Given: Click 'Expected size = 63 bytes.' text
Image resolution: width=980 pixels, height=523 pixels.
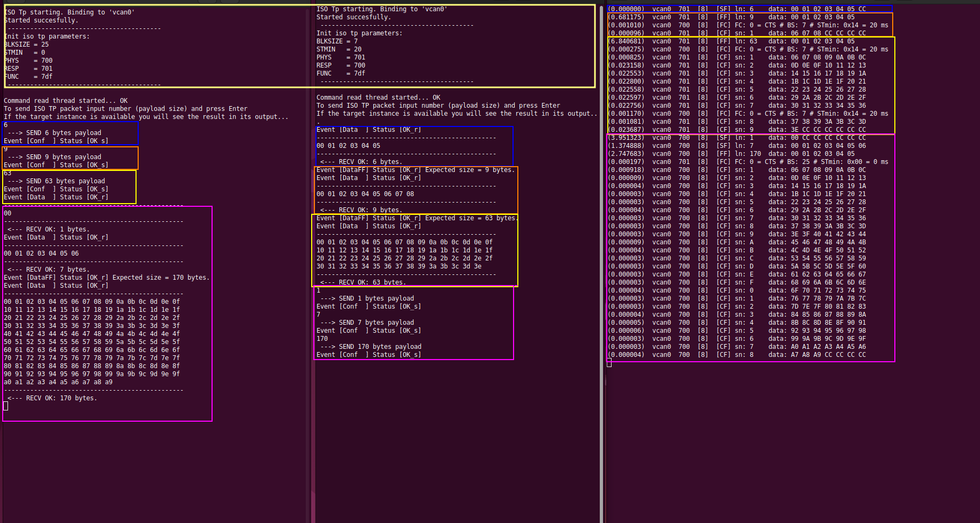Looking at the screenshot, I should point(471,218).
